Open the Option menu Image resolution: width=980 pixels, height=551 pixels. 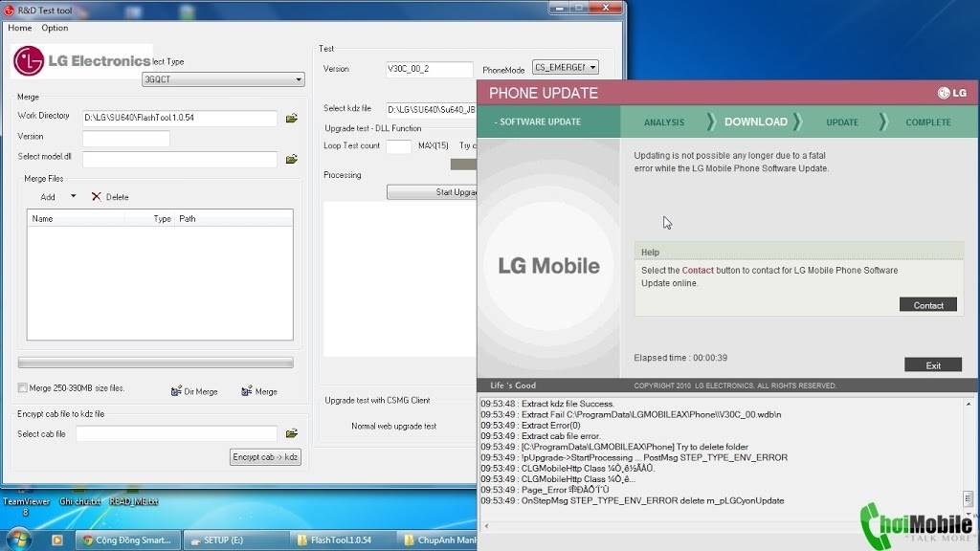coord(55,28)
